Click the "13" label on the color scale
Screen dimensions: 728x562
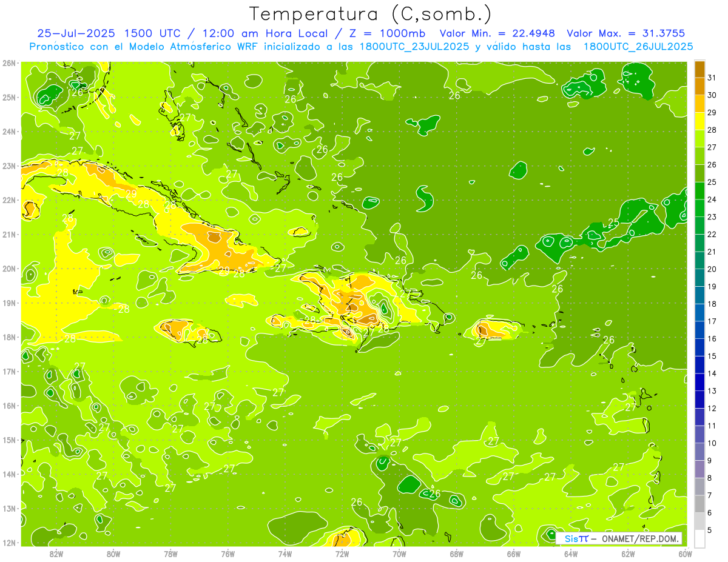pos(712,391)
